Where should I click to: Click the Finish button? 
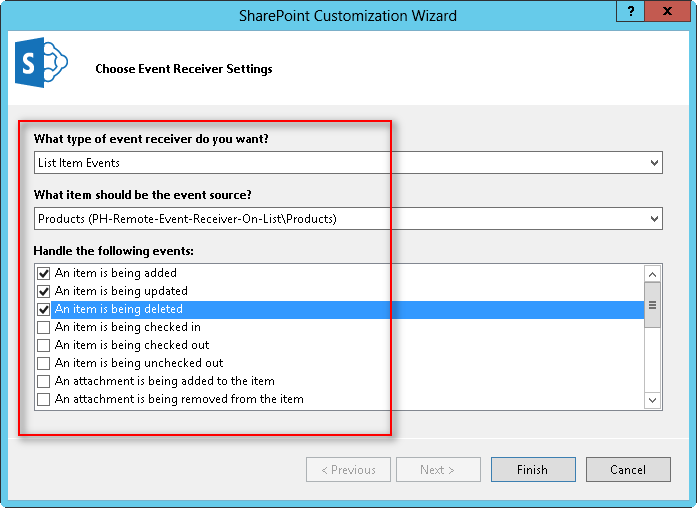pos(532,470)
